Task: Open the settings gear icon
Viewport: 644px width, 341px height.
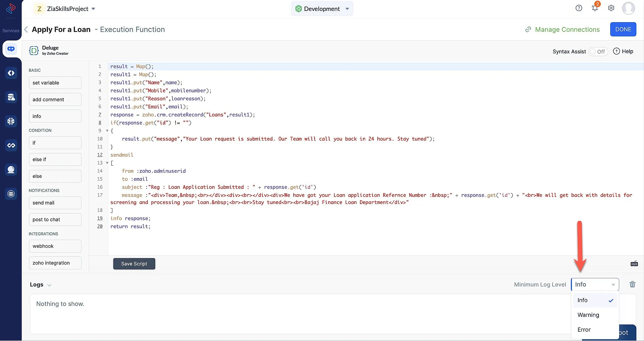Action: tap(611, 8)
